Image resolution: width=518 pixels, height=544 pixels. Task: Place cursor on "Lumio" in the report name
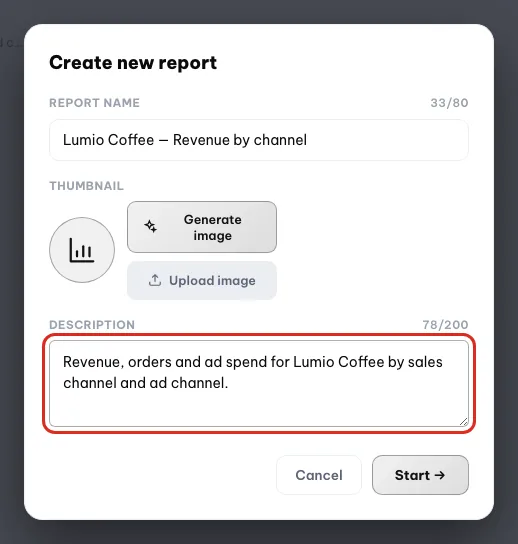pos(83,140)
